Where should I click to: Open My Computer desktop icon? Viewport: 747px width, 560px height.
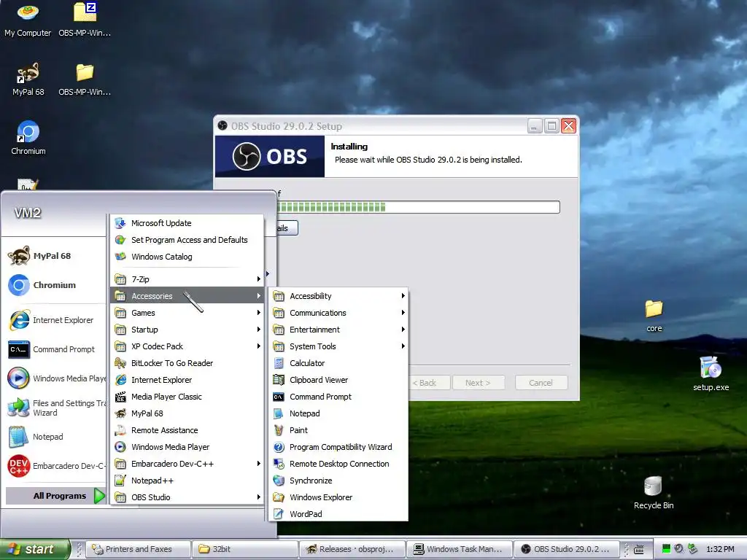(x=28, y=20)
